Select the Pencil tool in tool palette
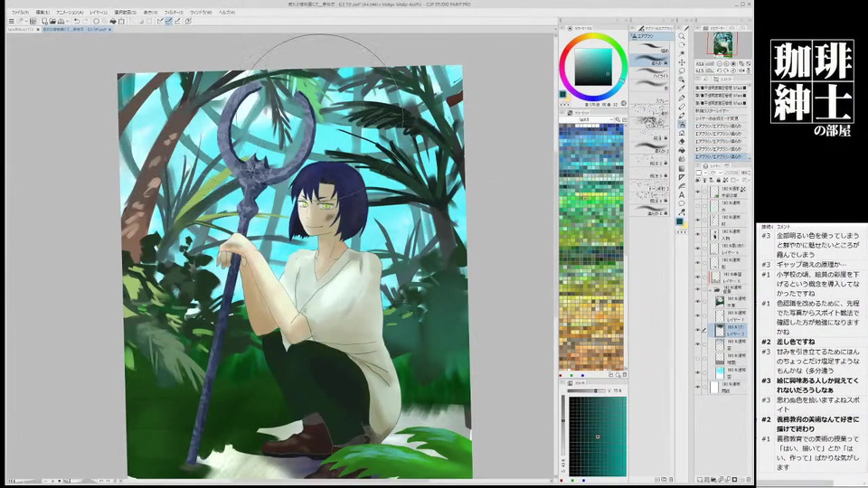868x488 pixels. [682, 107]
